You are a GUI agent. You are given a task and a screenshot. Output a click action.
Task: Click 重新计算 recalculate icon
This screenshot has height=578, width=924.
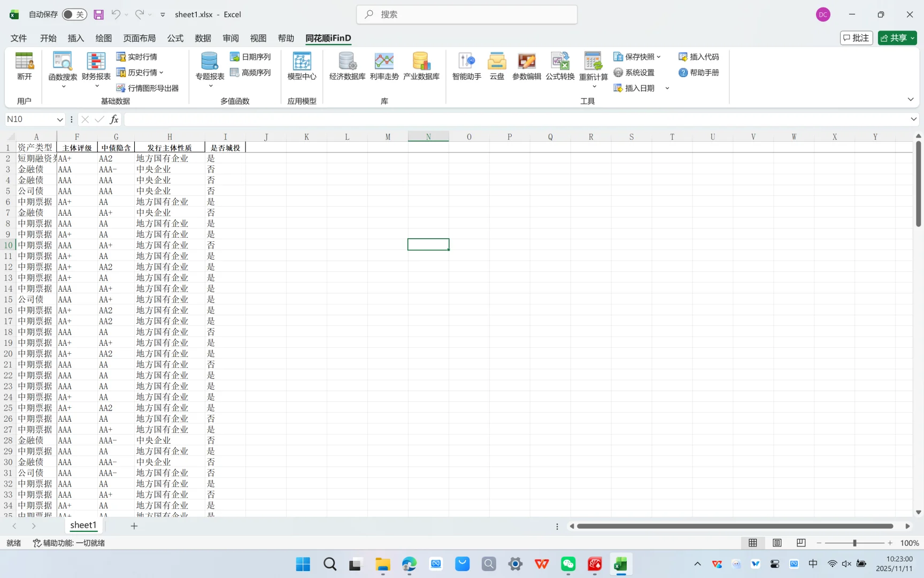pyautogui.click(x=594, y=62)
